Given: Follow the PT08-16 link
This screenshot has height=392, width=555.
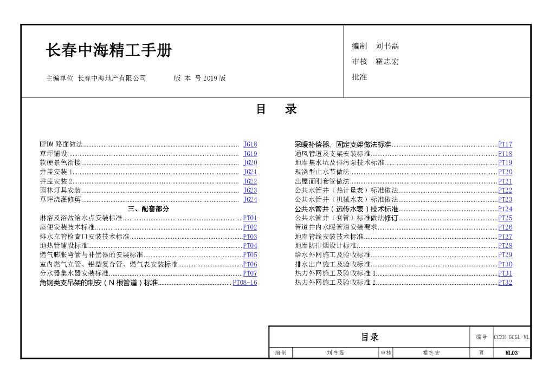Looking at the screenshot, I should point(245,283).
